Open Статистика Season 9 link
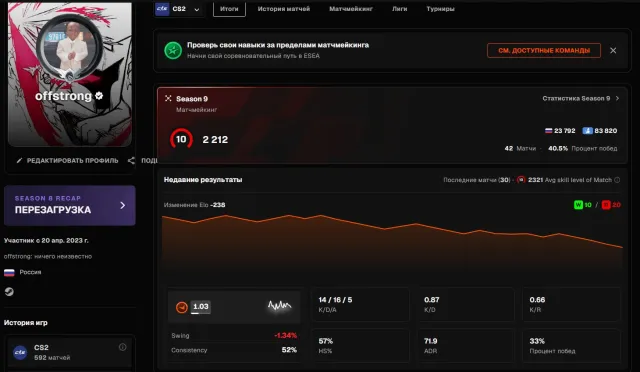 [x=580, y=98]
